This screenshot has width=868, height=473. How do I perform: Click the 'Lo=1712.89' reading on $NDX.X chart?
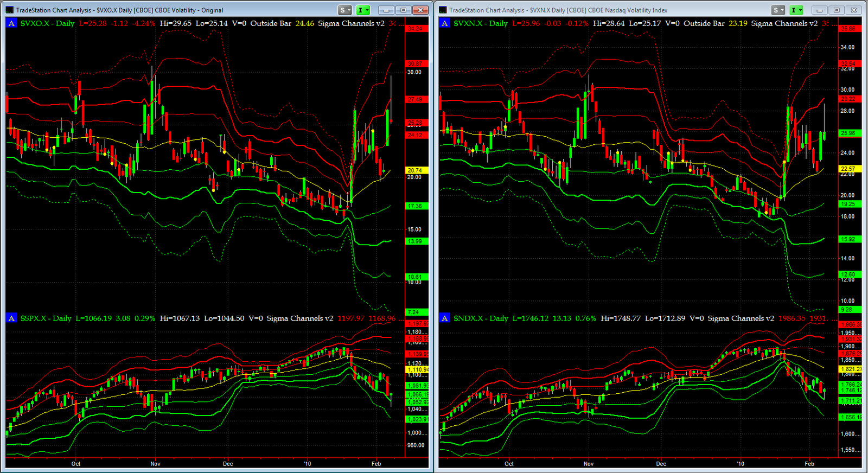[x=665, y=318]
